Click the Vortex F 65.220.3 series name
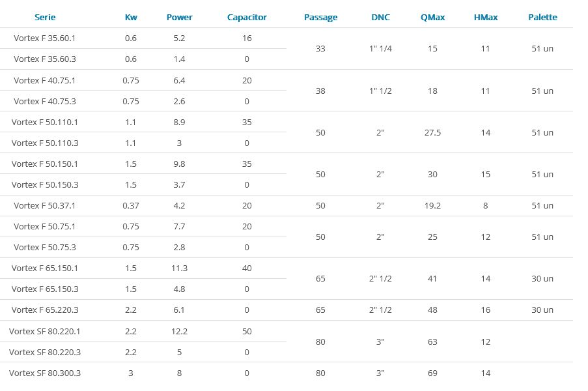 pos(45,310)
